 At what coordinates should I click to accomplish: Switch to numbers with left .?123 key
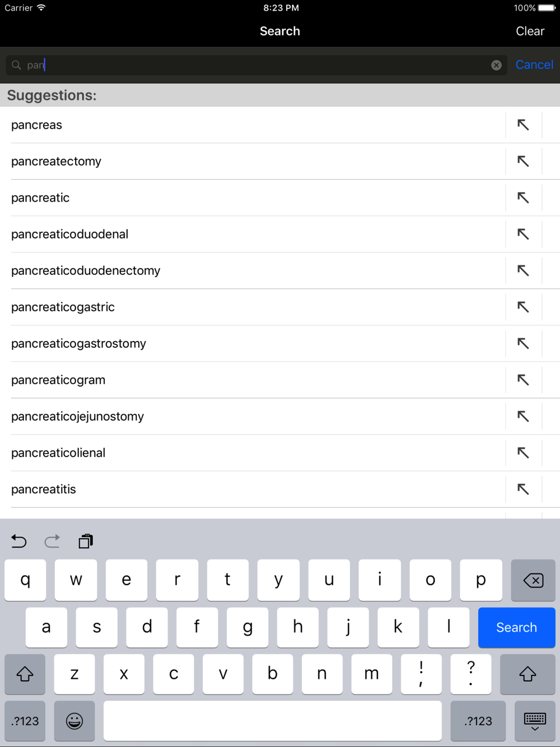tap(25, 721)
